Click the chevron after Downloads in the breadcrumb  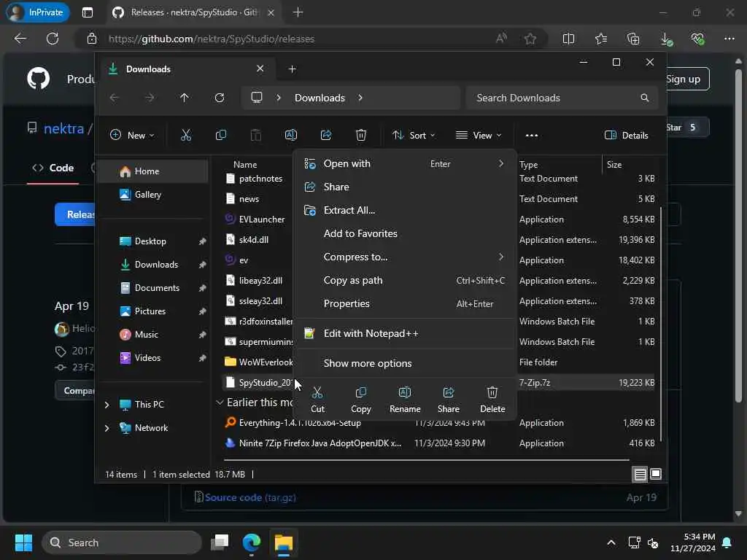pos(360,98)
